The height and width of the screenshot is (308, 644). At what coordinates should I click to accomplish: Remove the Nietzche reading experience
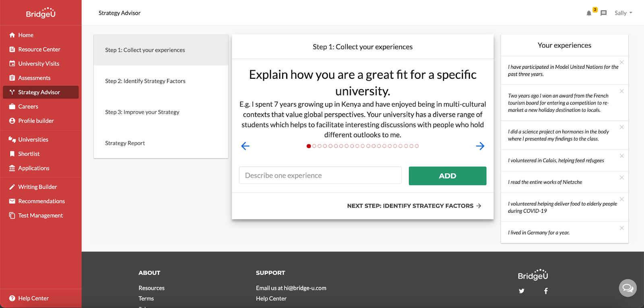(x=622, y=177)
